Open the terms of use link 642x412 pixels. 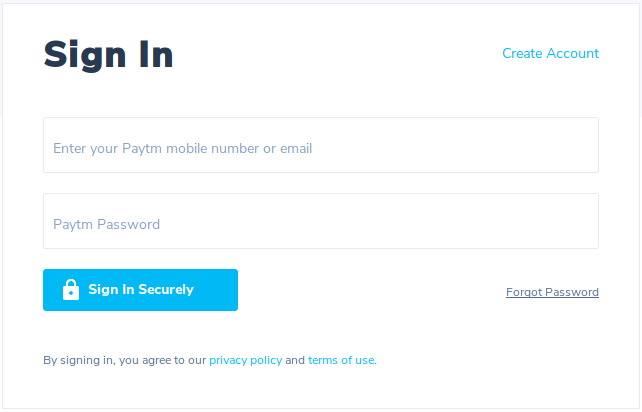coord(341,360)
